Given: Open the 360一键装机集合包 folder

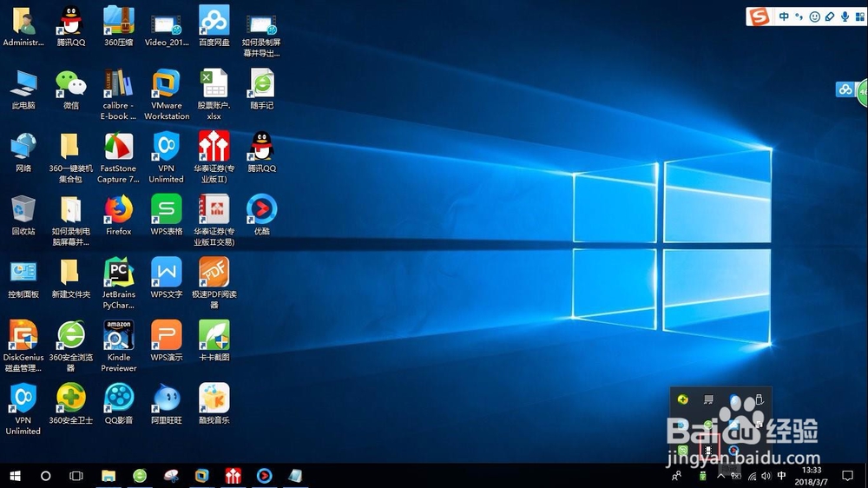Looking at the screenshot, I should pos(71,158).
